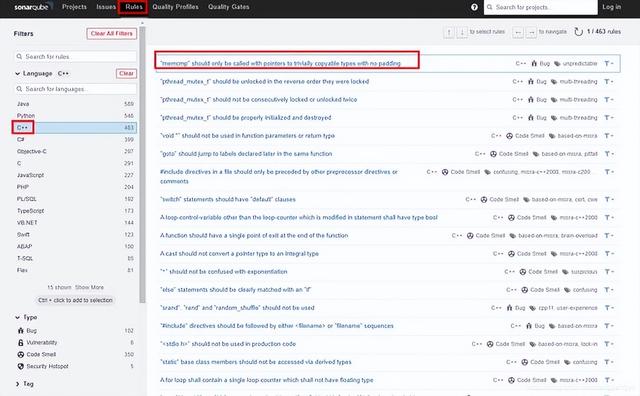Filter by ABAP language
Screen dimensions: 640x396
click(75, 246)
